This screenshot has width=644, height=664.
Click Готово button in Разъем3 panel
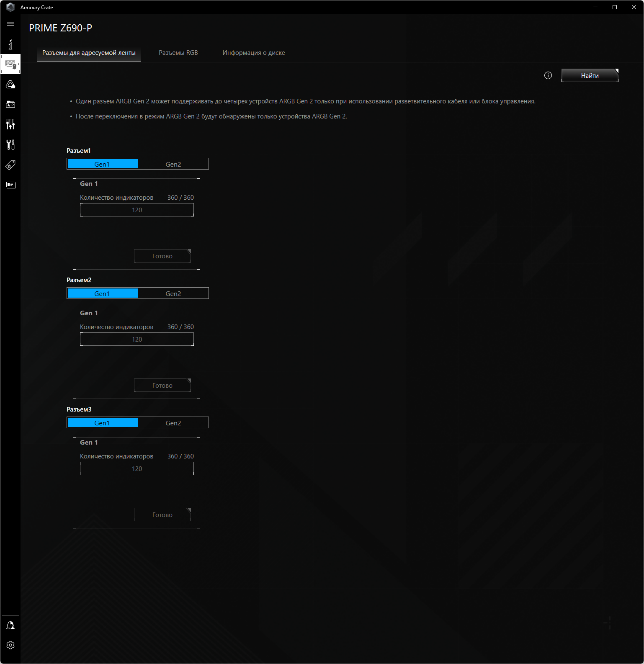click(x=162, y=515)
